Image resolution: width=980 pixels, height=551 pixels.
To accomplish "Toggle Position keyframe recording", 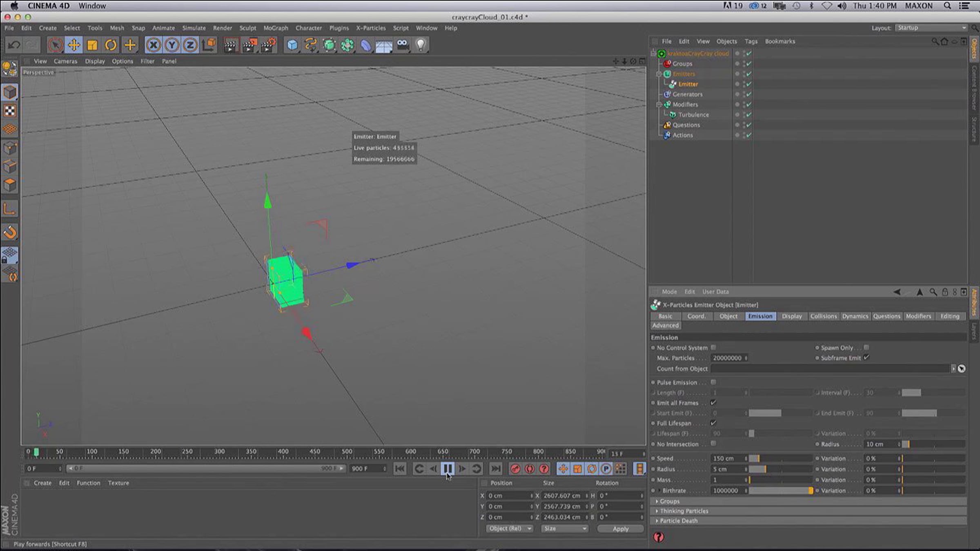I will tap(563, 469).
